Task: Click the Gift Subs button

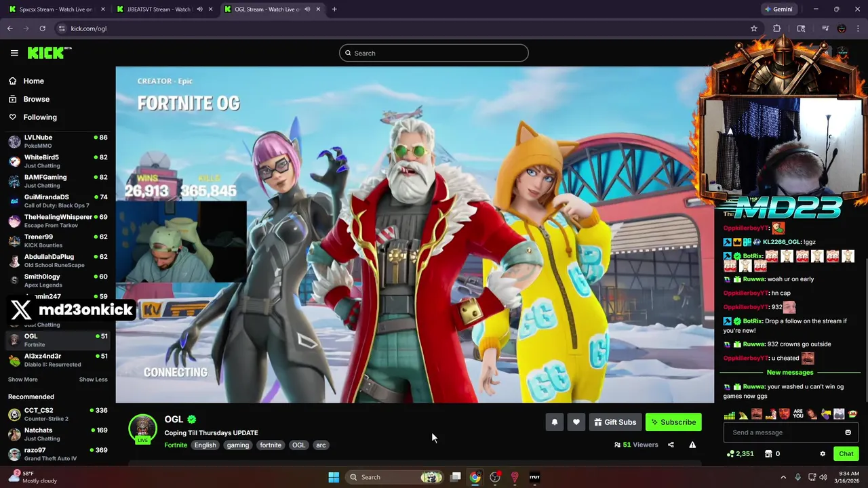Action: 615,422
